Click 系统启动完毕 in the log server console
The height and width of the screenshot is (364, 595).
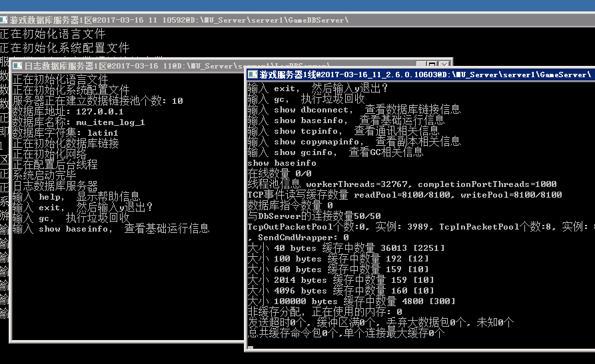[x=44, y=175]
